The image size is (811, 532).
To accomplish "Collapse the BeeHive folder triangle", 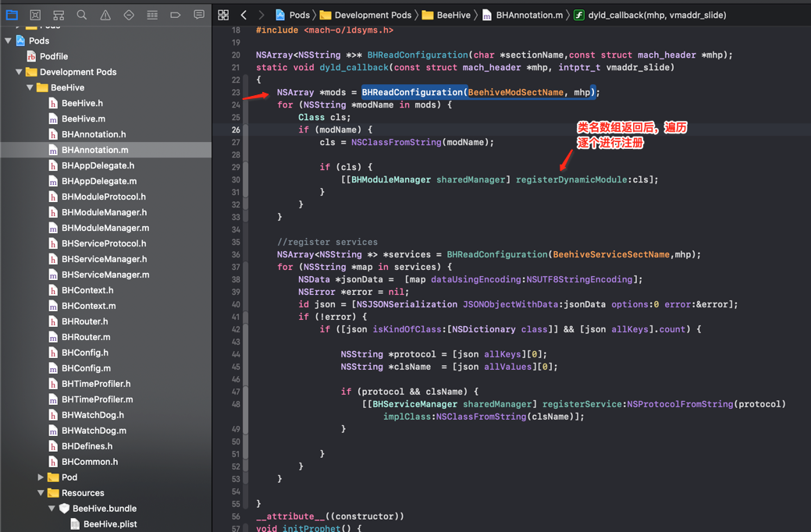I will 30,87.
